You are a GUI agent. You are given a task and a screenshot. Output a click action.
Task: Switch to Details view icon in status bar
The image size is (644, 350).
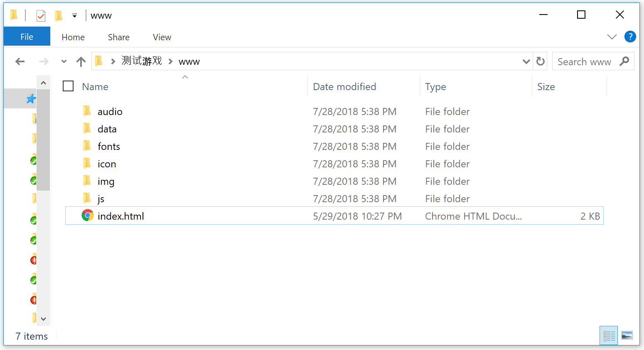609,335
